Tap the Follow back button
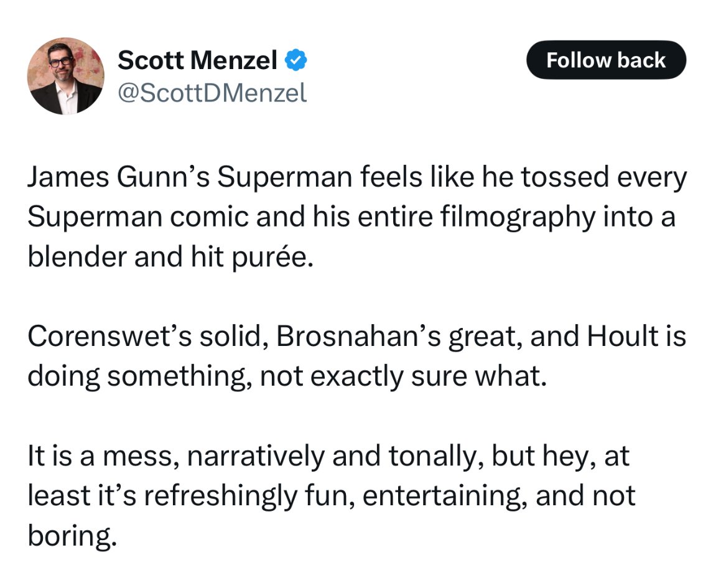703x588 pixels. [x=606, y=60]
